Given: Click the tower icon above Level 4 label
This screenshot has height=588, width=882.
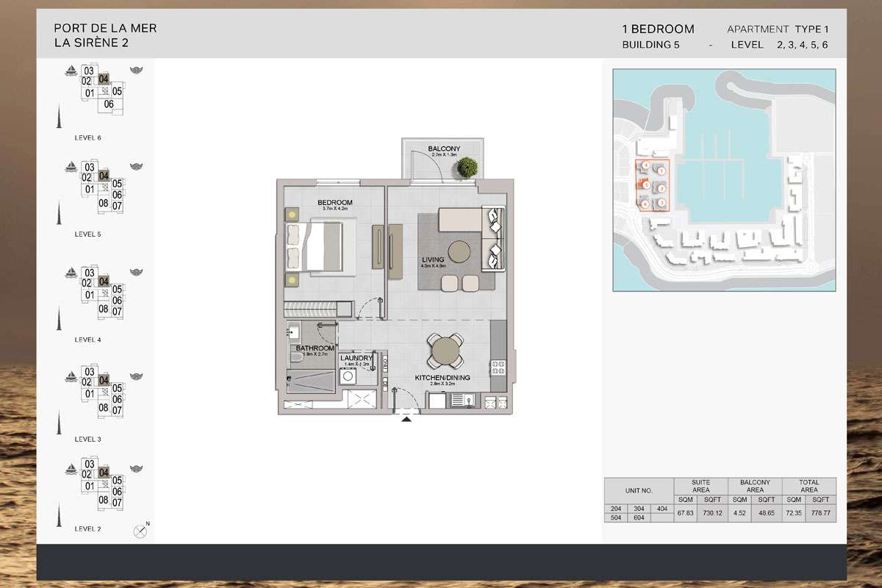Looking at the screenshot, I should click(x=59, y=318).
